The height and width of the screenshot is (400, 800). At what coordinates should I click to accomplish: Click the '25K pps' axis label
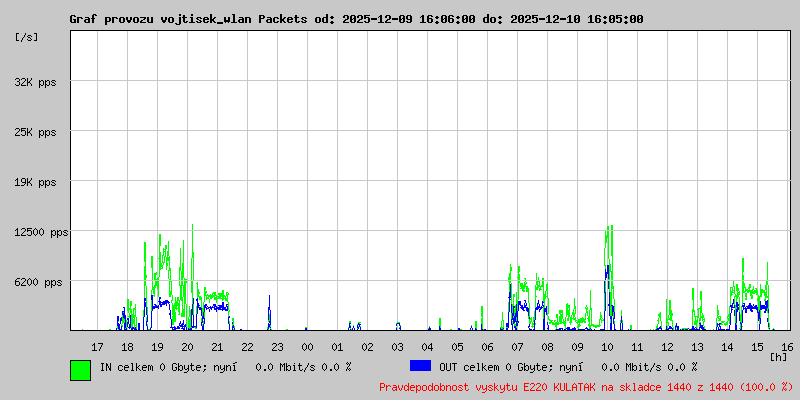[35, 132]
